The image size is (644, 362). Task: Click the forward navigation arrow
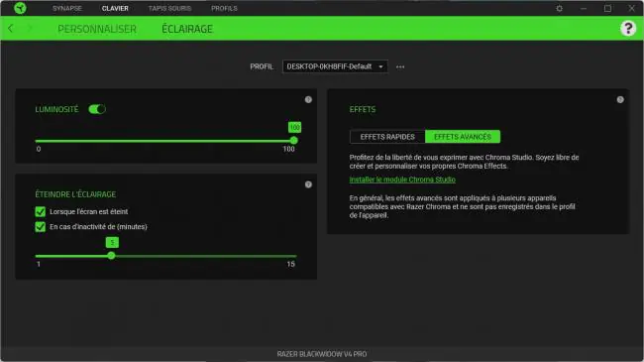30,29
